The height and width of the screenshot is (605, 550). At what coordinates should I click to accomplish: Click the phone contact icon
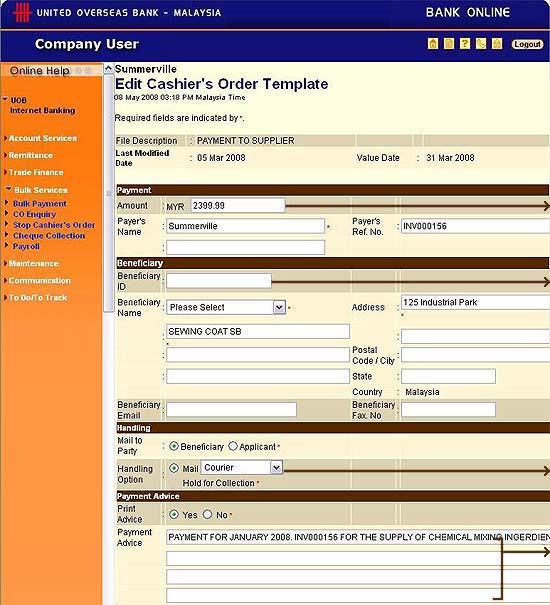[481, 44]
